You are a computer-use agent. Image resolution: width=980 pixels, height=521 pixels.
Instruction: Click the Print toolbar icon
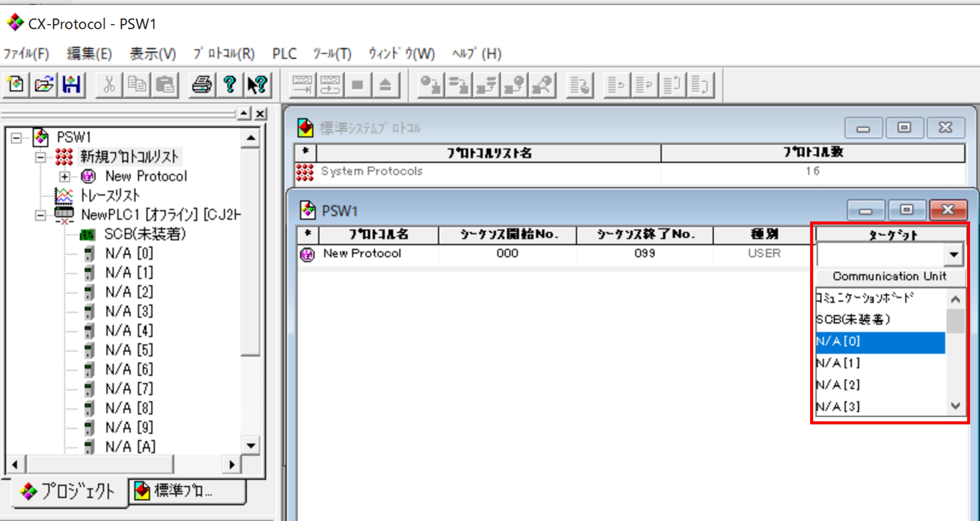click(x=202, y=84)
